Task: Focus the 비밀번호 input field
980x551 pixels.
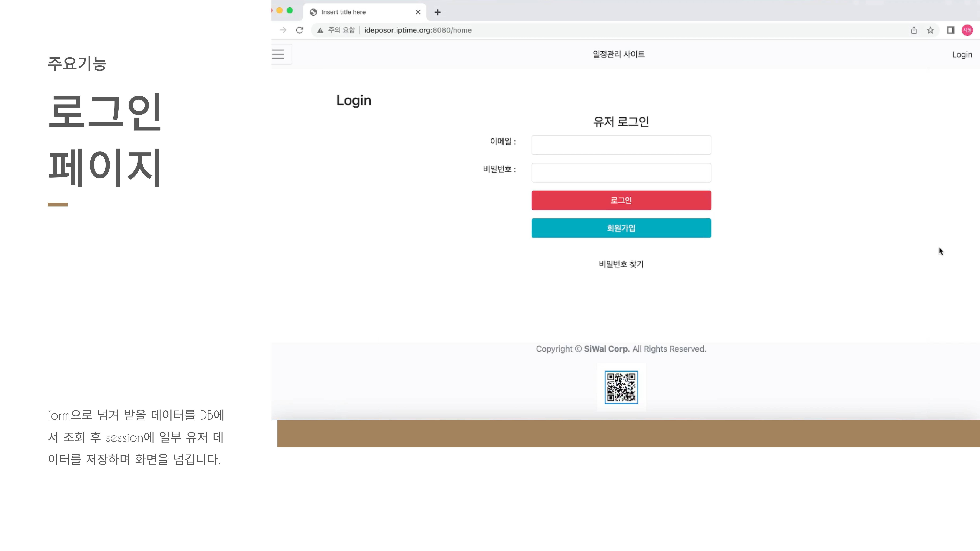Action: [621, 173]
